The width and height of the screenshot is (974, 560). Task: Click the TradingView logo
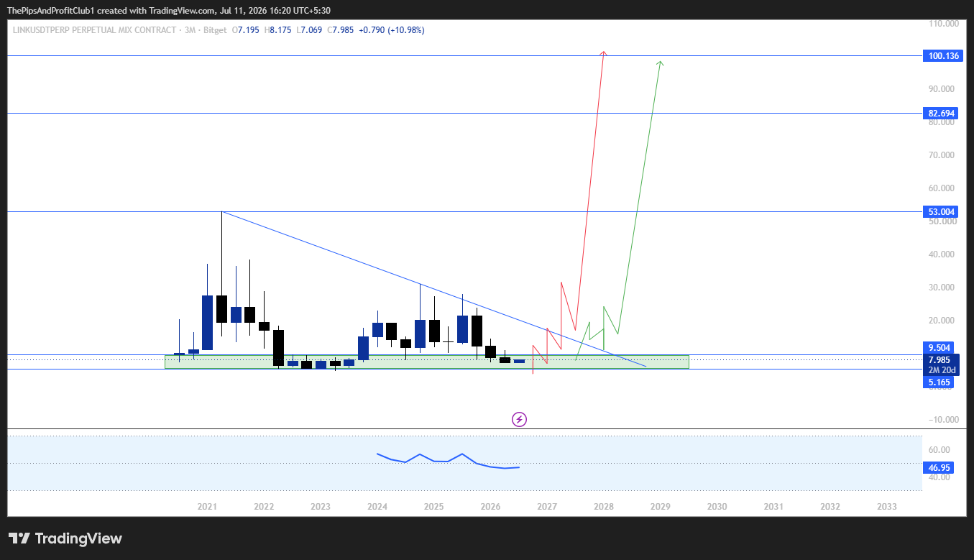pyautogui.click(x=65, y=538)
